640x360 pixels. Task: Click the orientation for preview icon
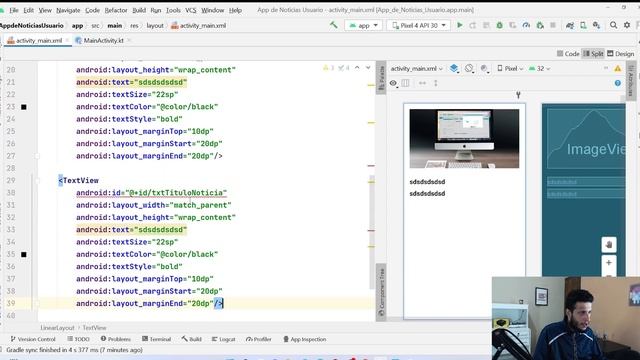[x=469, y=69]
